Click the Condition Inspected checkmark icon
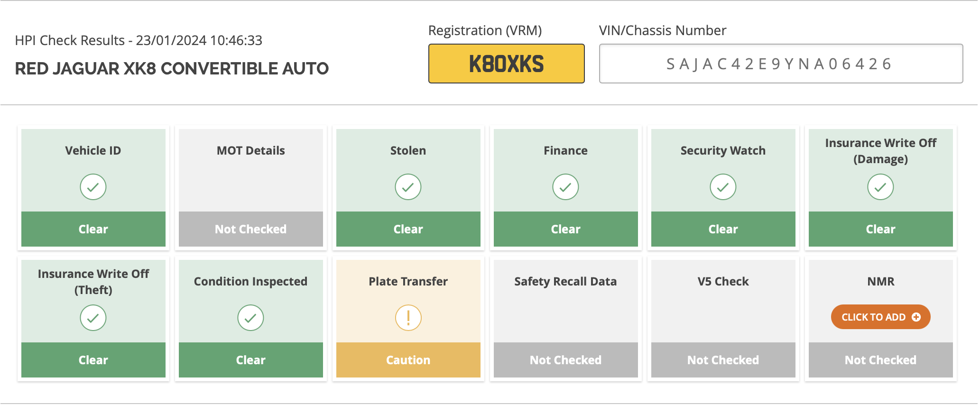Image resolution: width=980 pixels, height=405 pixels. [x=250, y=318]
